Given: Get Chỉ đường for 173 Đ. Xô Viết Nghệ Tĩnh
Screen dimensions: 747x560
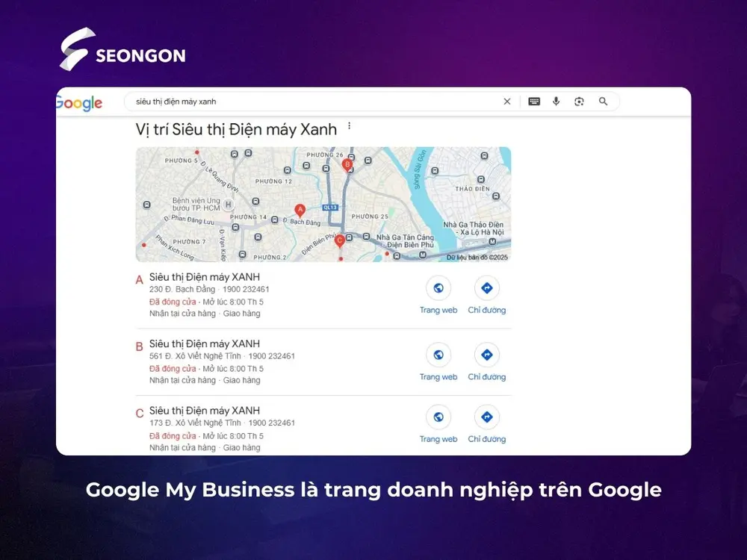Looking at the screenshot, I should coord(486,424).
